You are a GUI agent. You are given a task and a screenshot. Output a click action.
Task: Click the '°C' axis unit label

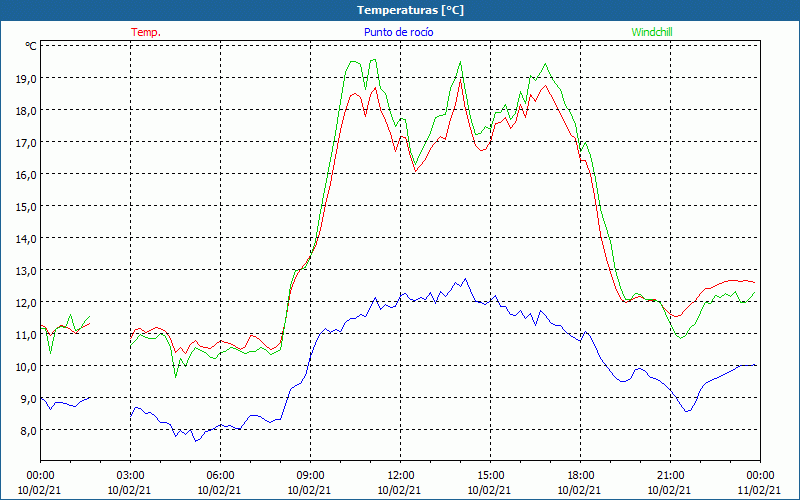tap(31, 46)
